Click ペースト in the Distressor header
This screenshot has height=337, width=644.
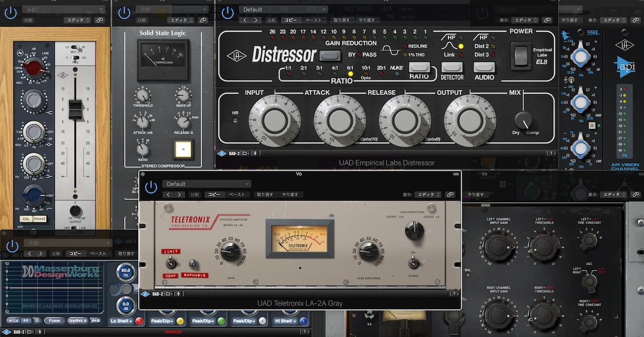314,20
